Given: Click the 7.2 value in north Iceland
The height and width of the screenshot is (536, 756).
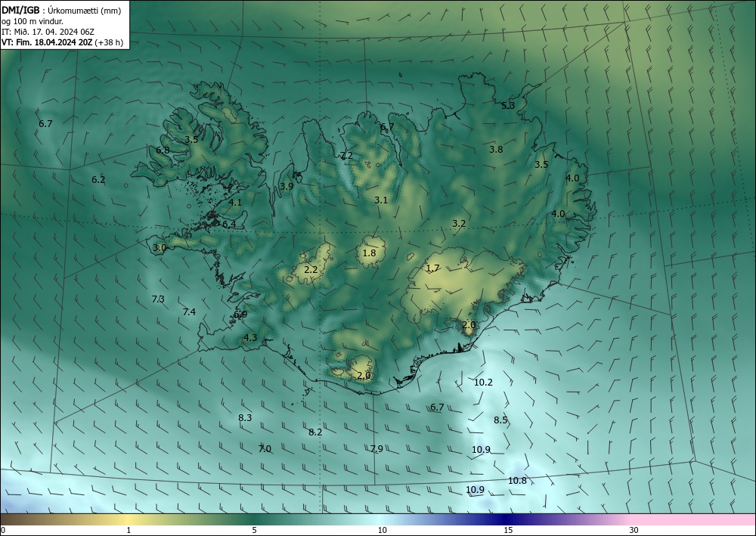Looking at the screenshot, I should (x=346, y=155).
